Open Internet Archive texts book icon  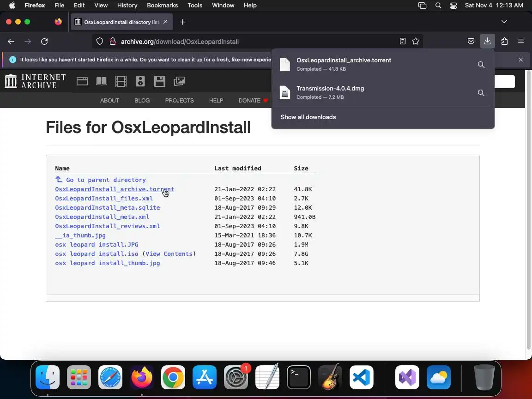102,81
